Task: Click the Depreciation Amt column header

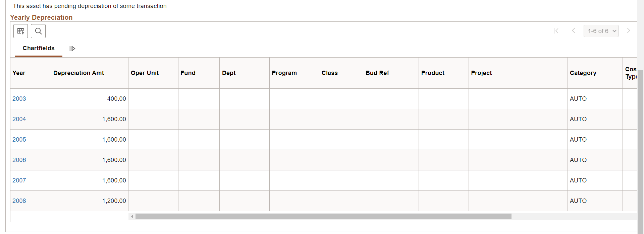Action: (78, 73)
